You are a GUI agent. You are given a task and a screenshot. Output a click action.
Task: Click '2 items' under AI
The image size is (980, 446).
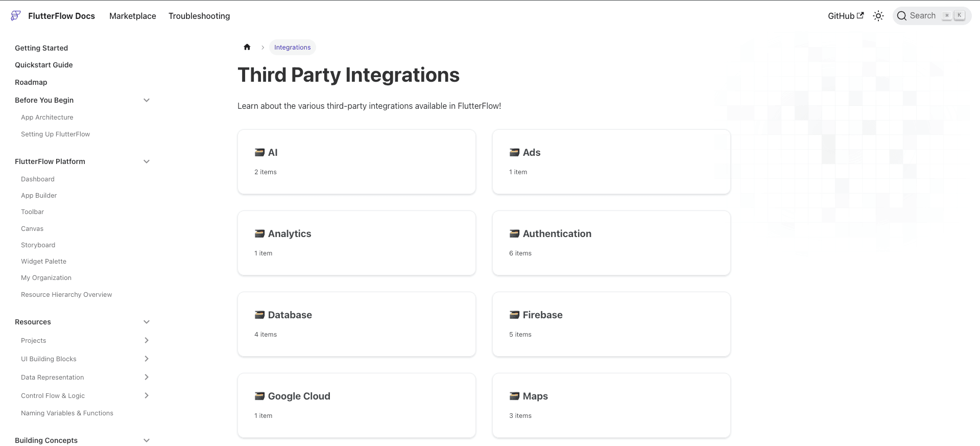coord(266,172)
